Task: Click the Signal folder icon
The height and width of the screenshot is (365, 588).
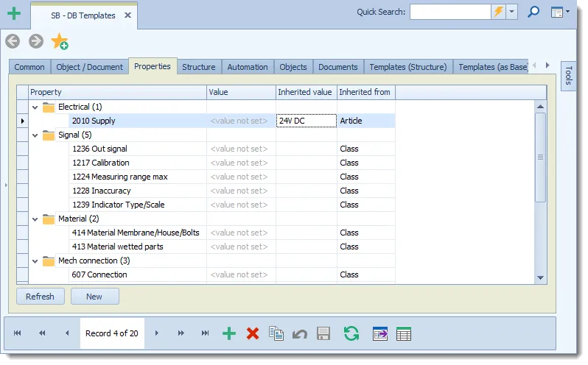Action: 49,135
